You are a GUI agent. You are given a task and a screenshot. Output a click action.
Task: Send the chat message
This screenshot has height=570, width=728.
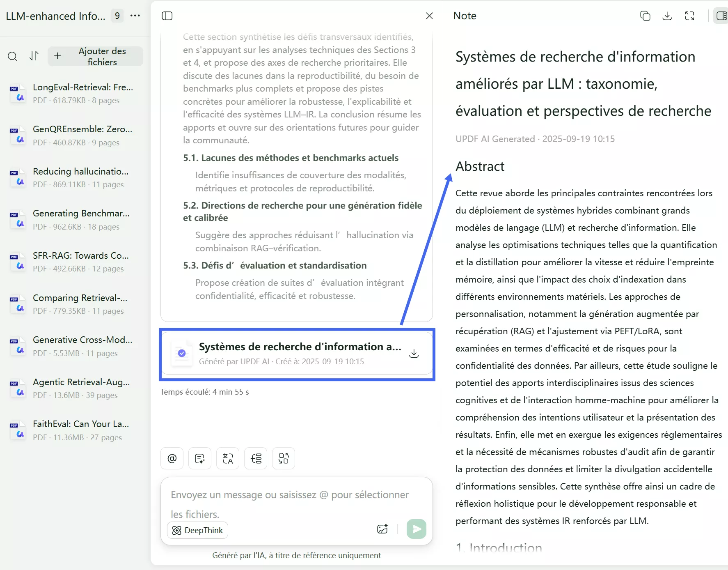[x=416, y=529]
